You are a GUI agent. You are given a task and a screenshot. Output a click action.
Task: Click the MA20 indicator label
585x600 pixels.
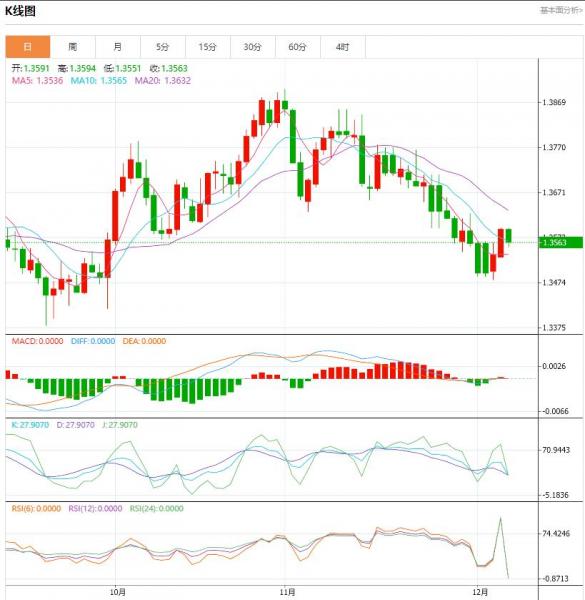(163, 80)
